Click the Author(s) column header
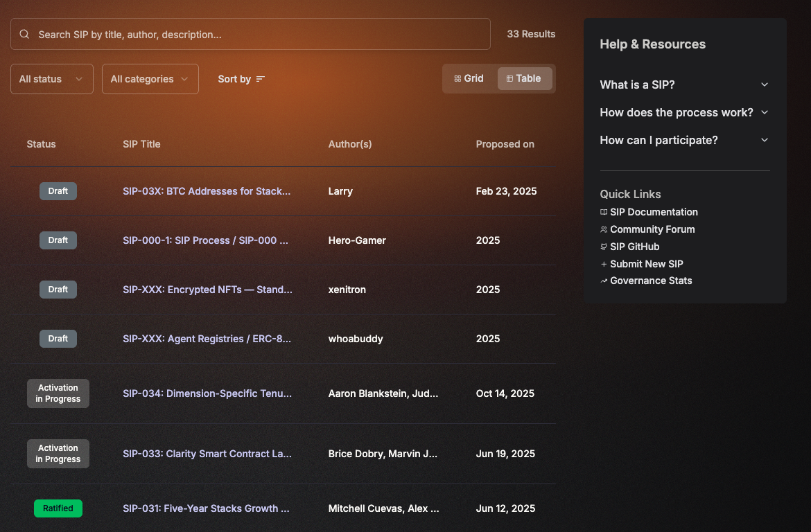 (350, 144)
